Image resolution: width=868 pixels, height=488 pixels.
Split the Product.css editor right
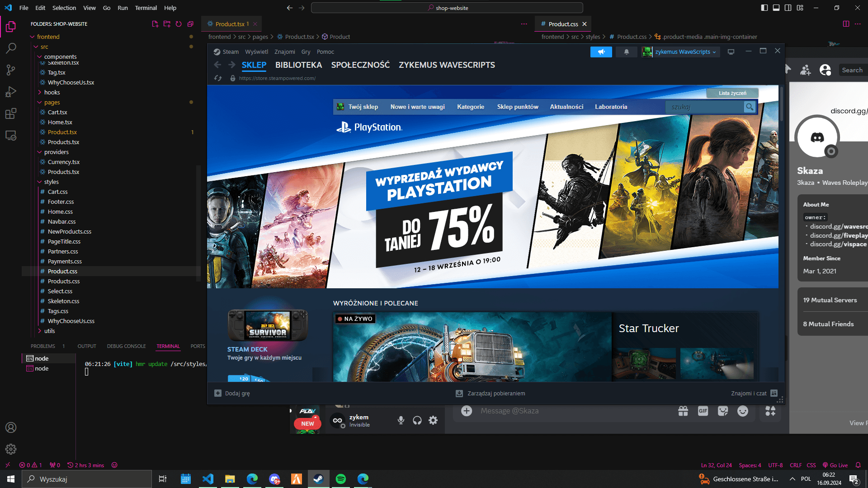pyautogui.click(x=846, y=24)
